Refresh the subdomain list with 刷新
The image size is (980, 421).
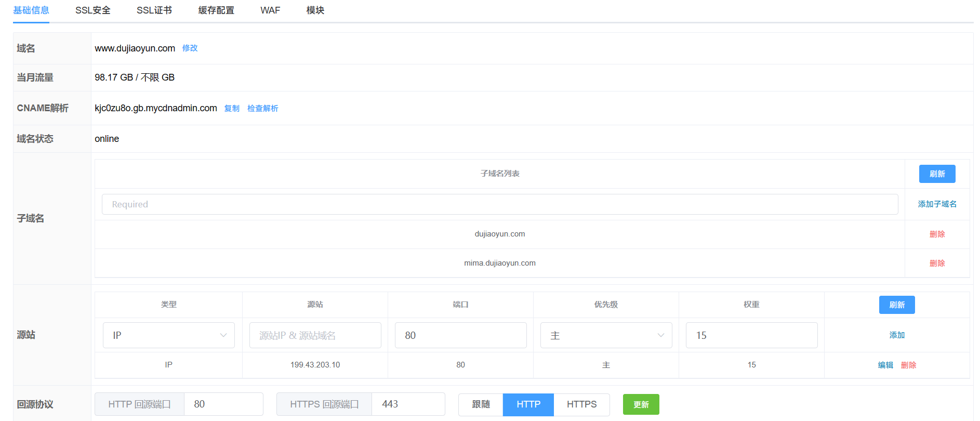pyautogui.click(x=937, y=174)
